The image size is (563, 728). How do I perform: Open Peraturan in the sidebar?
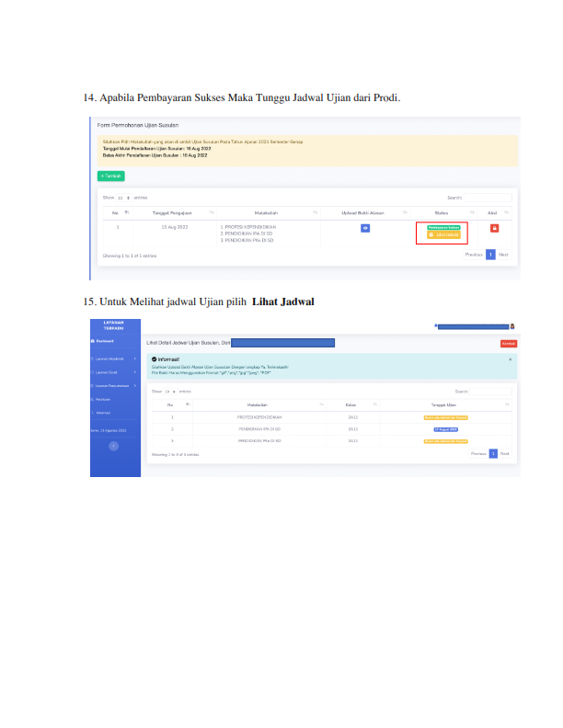[x=101, y=399]
